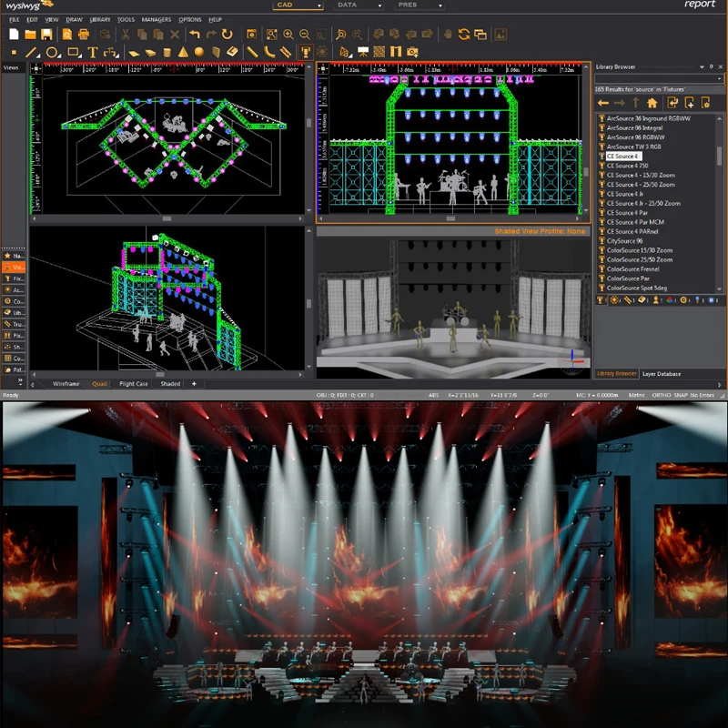
Task: Open the LIBRARY menu
Action: pos(100,19)
